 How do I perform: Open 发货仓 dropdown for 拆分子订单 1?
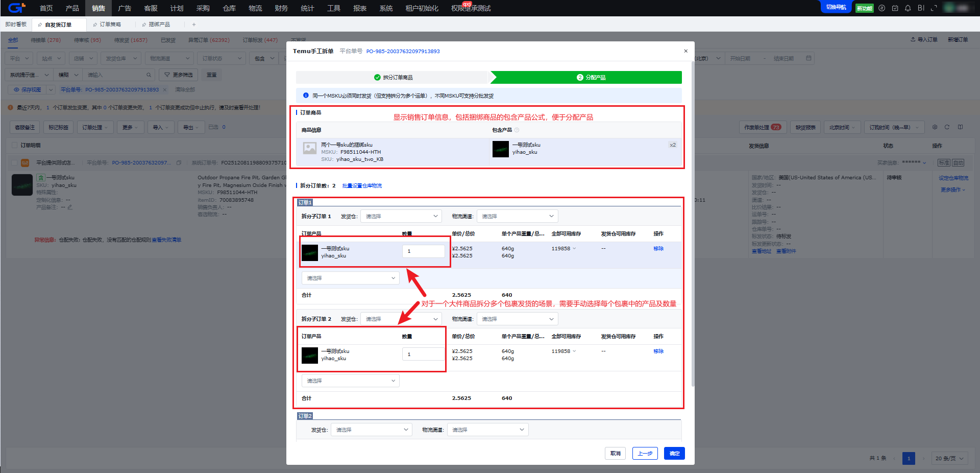401,216
